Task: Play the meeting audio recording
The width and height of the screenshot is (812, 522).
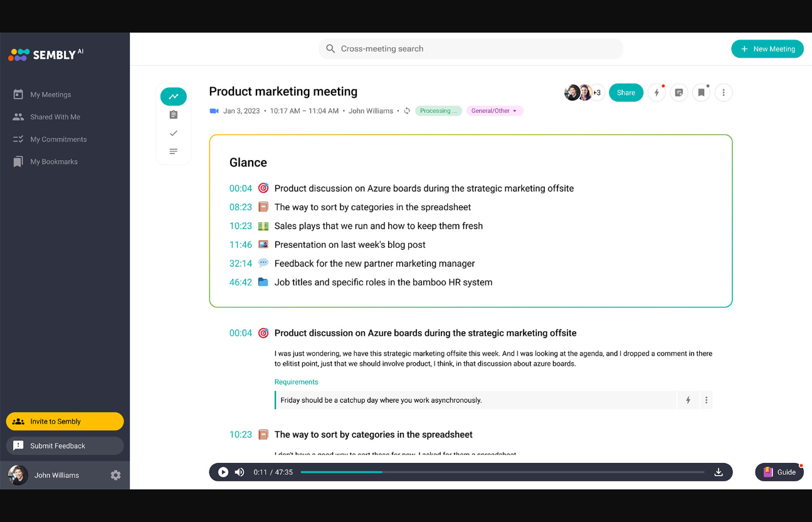Action: 223,472
